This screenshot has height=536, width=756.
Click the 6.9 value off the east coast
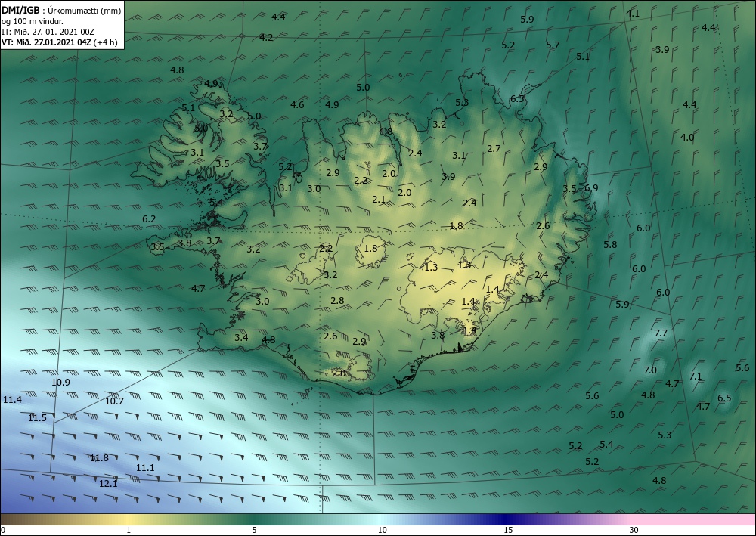pos(591,187)
